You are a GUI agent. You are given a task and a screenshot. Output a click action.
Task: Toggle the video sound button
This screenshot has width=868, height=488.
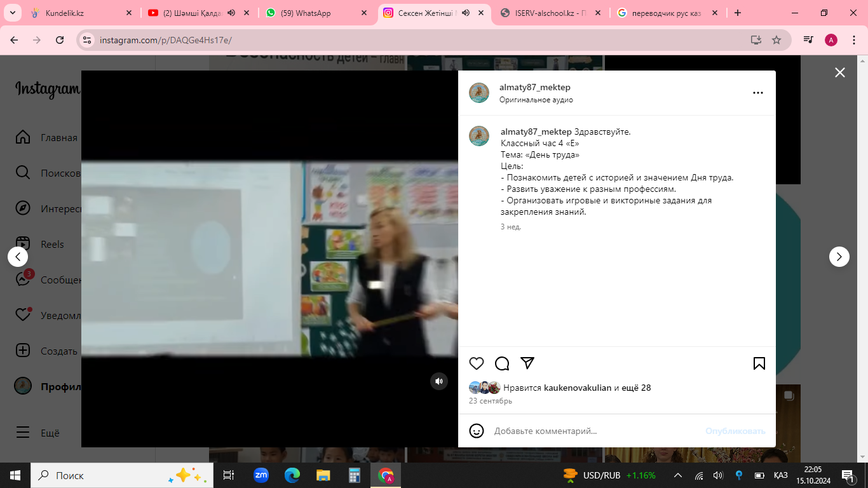(439, 381)
